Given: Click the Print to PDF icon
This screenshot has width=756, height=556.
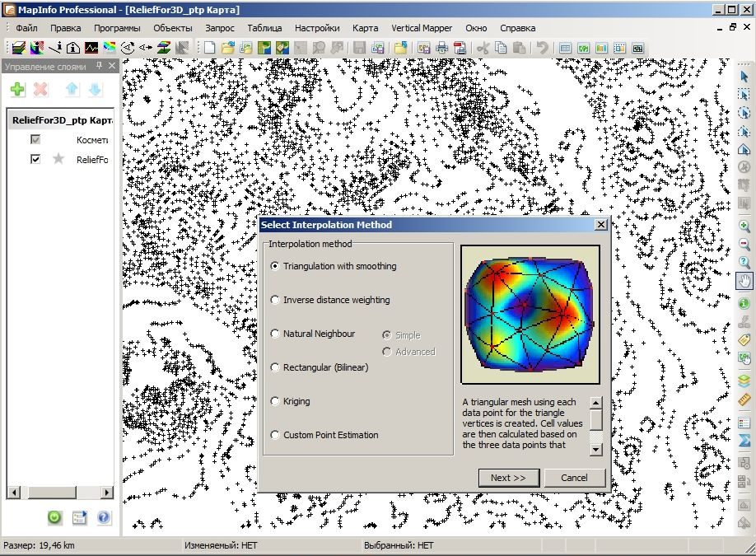Looking at the screenshot, I should click(x=460, y=48).
